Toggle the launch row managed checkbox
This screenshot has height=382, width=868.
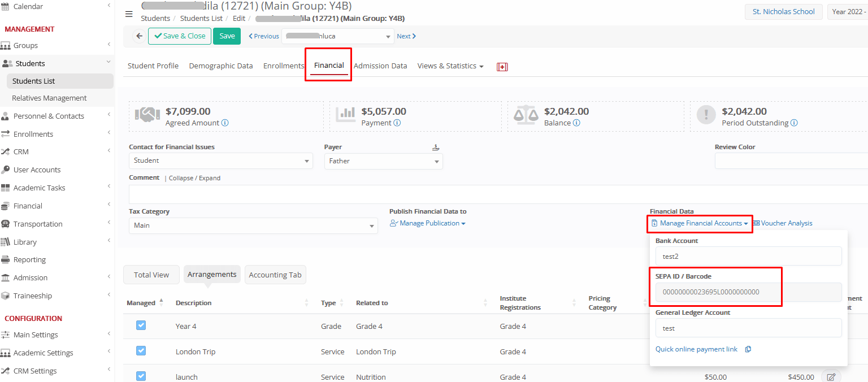pos(141,376)
